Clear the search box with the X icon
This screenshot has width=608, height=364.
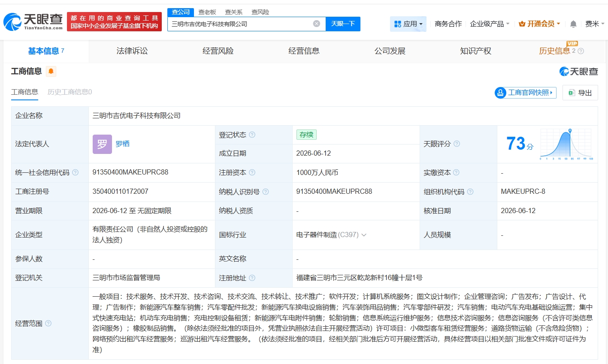[x=317, y=24]
